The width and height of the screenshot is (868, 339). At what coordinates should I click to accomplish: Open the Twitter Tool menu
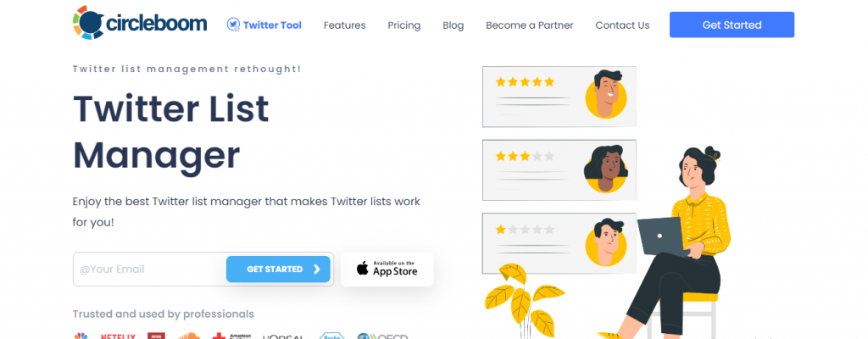[271, 25]
